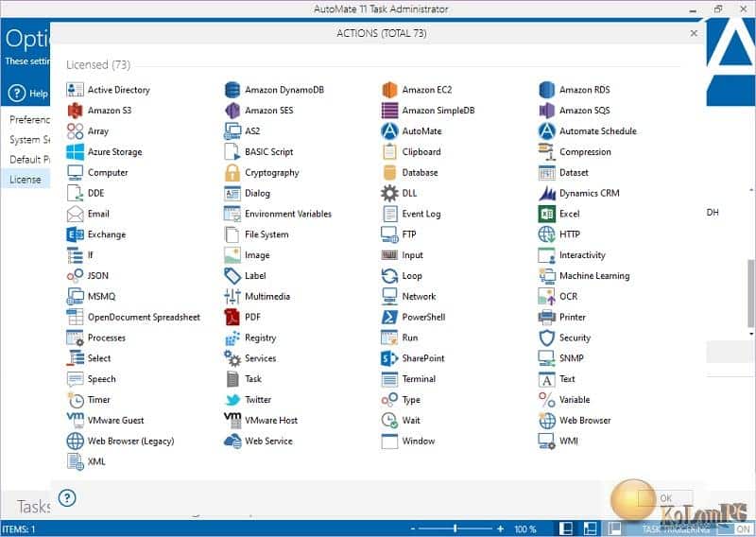Click the PowerShell icon
The image size is (756, 537).
pyautogui.click(x=389, y=318)
